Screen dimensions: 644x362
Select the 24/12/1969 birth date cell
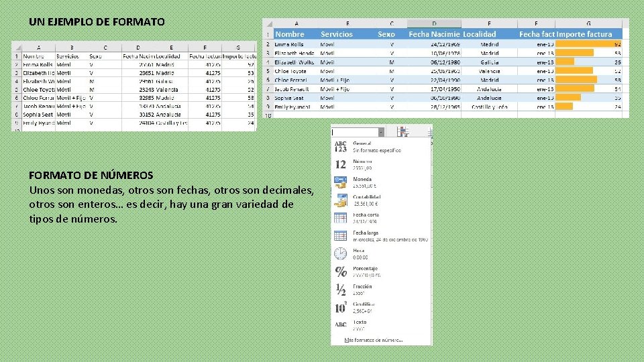click(x=434, y=44)
